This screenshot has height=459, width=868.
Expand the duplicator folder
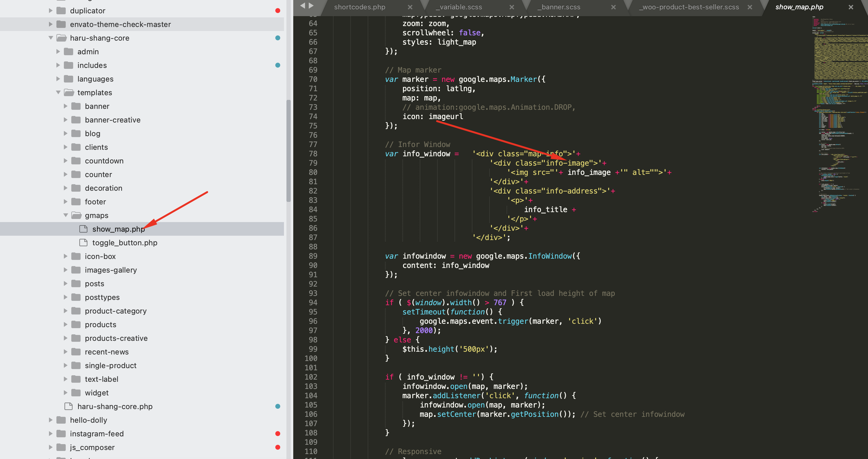tap(51, 11)
